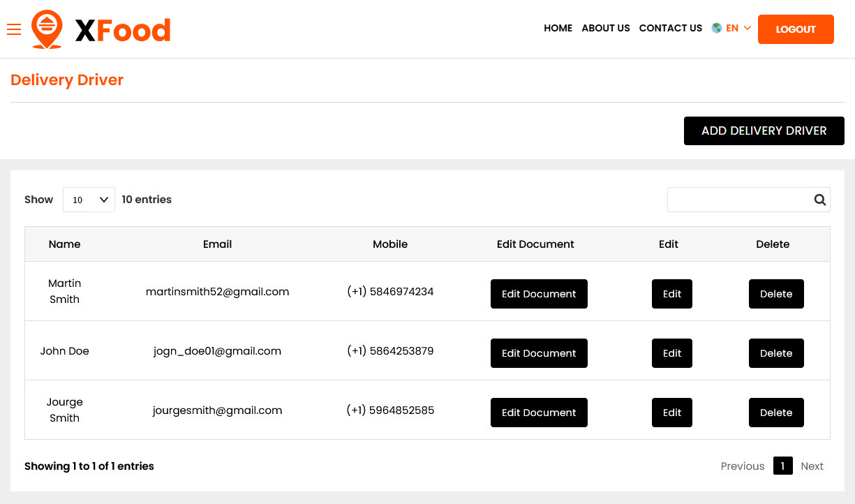Click the XFood logo

click(102, 29)
